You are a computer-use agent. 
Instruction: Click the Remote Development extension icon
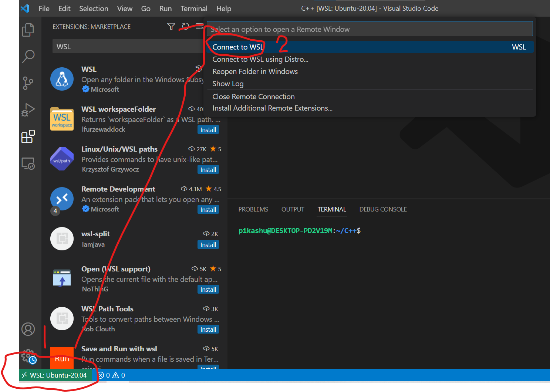tap(62, 199)
